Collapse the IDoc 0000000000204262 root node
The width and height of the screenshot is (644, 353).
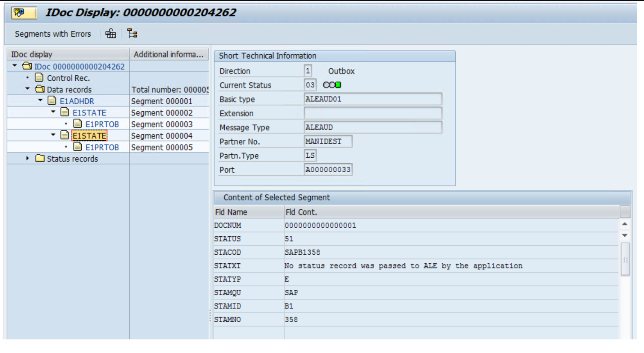tap(15, 66)
